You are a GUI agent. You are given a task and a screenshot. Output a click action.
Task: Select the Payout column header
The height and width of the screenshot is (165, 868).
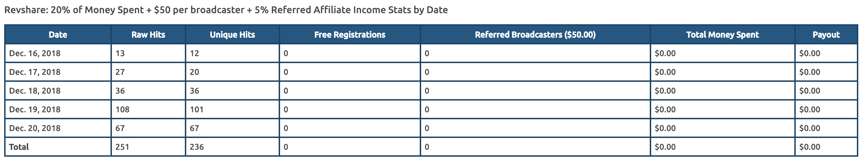coord(826,35)
